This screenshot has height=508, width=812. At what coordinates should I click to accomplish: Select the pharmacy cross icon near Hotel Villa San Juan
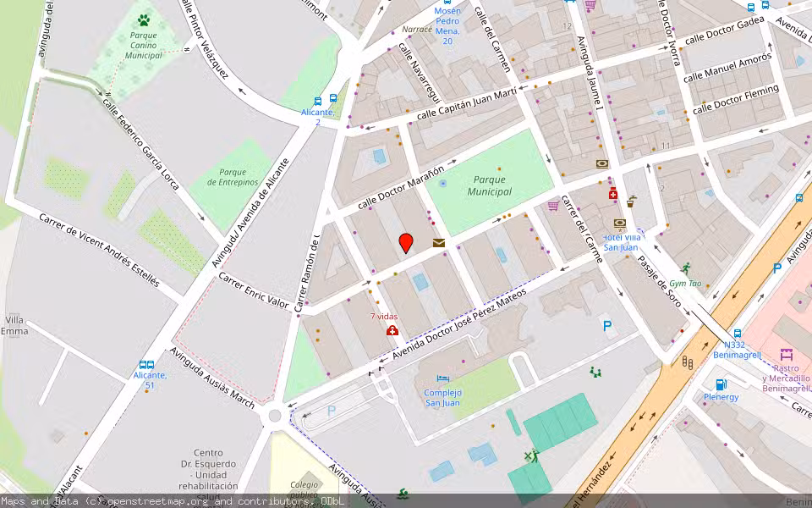point(613,194)
